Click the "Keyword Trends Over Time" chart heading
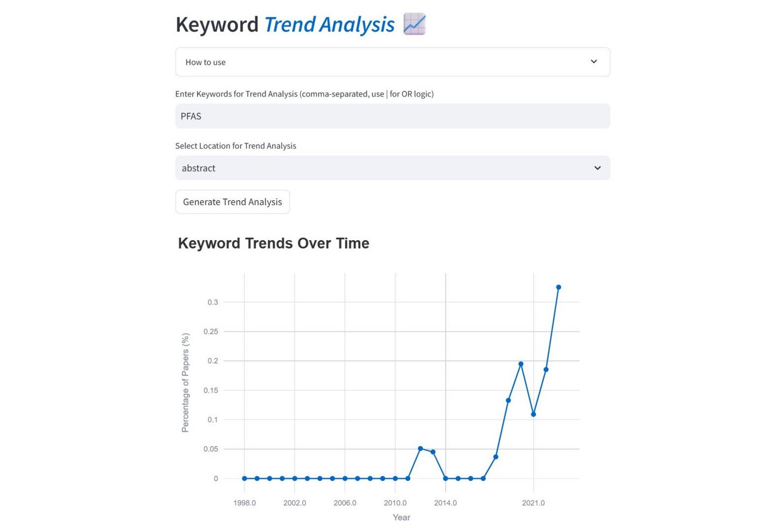Screen dimensions: 777x532 tap(274, 243)
